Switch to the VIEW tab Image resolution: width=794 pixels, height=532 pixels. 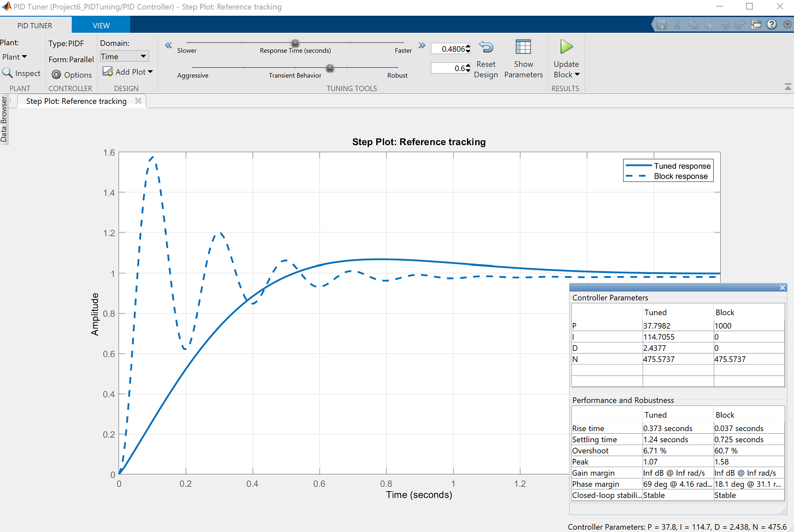[101, 25]
